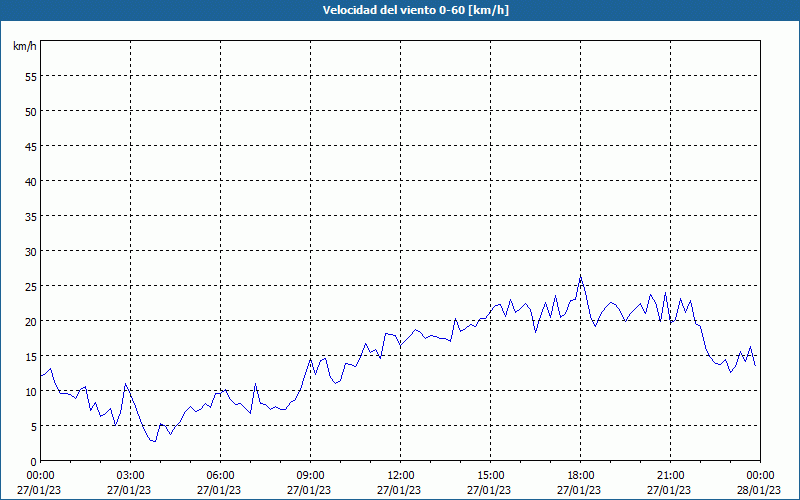This screenshot has width=800, height=500.
Task: Click the '06:00' time label on the x-axis
Action: tap(220, 476)
